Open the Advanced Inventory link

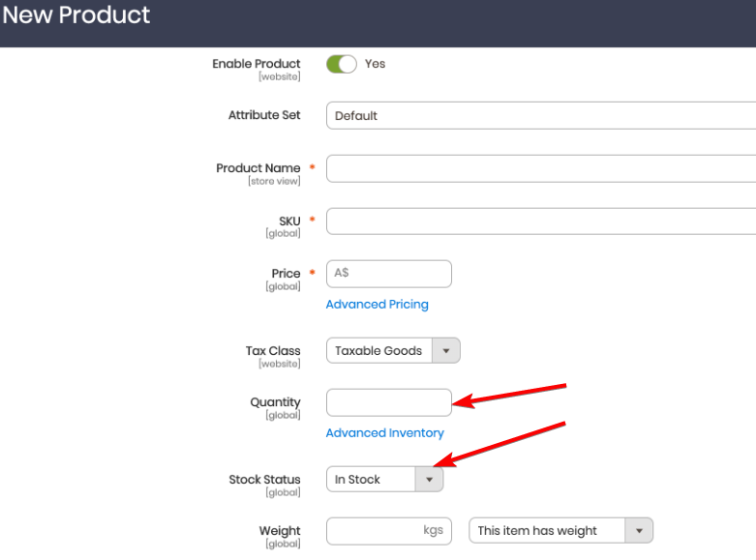click(384, 432)
